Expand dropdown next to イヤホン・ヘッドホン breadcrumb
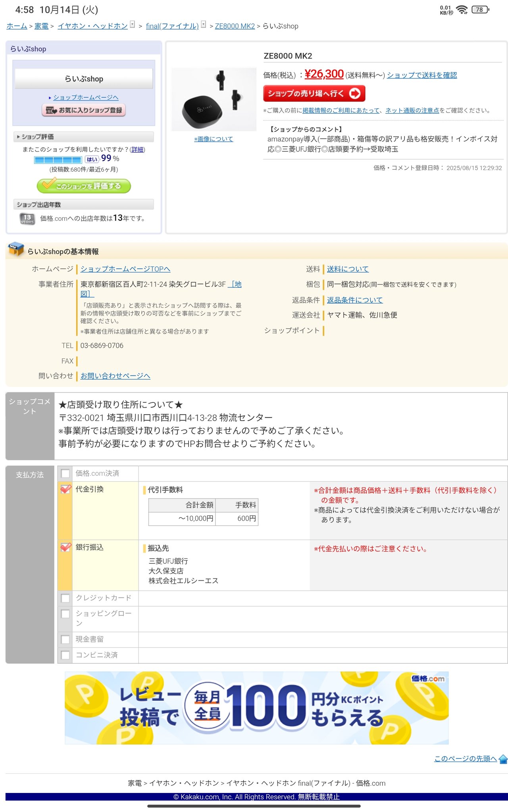 click(133, 24)
